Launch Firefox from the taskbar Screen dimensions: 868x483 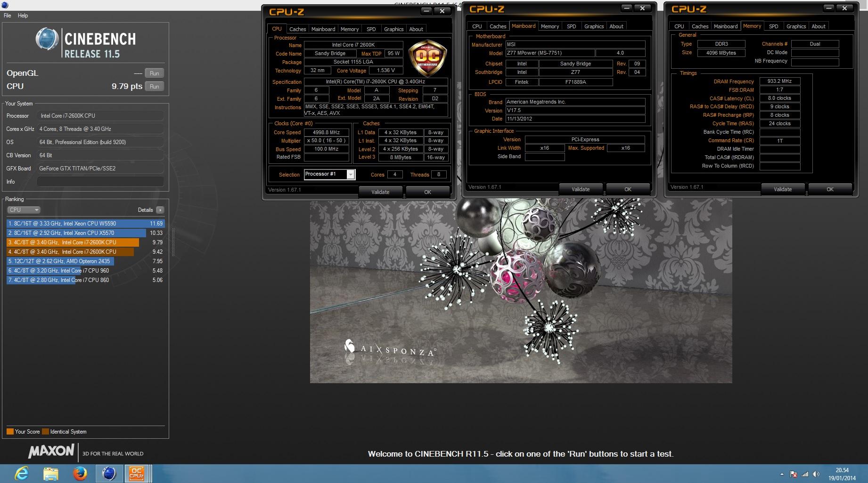pos(80,473)
